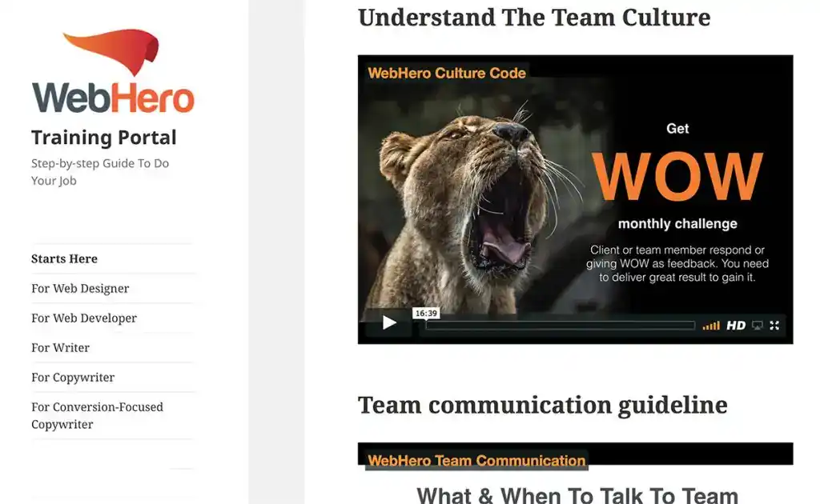The width and height of the screenshot is (820, 504).
Task: Open the For Web Developer guide
Action: pos(83,318)
